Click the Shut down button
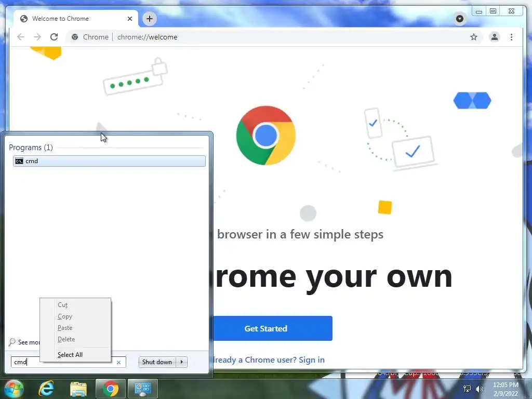532x399 pixels. pyautogui.click(x=157, y=362)
